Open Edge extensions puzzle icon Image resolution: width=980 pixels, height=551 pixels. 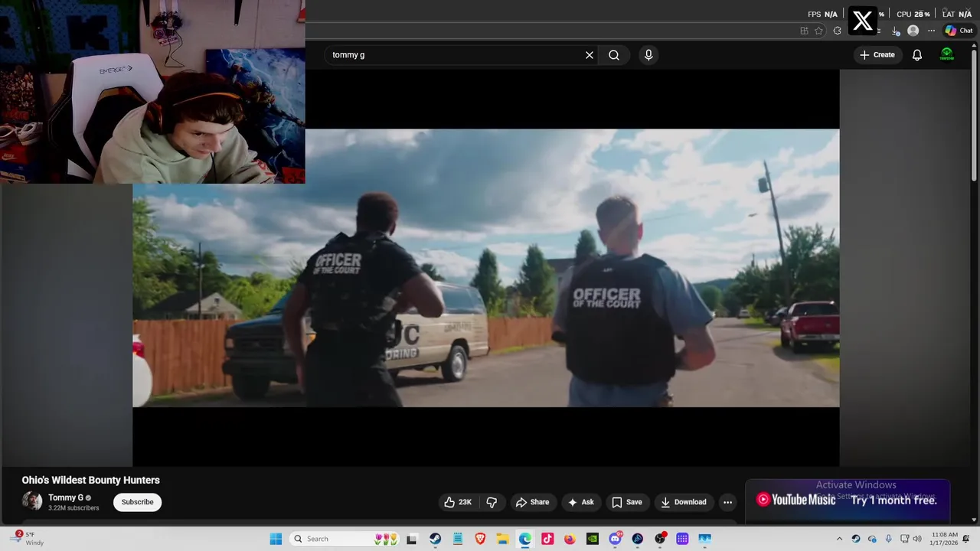coord(838,31)
